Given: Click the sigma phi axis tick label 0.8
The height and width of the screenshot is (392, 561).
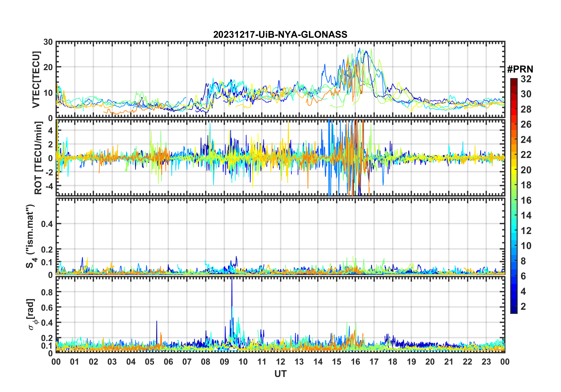Looking at the screenshot, I should coord(47,292).
